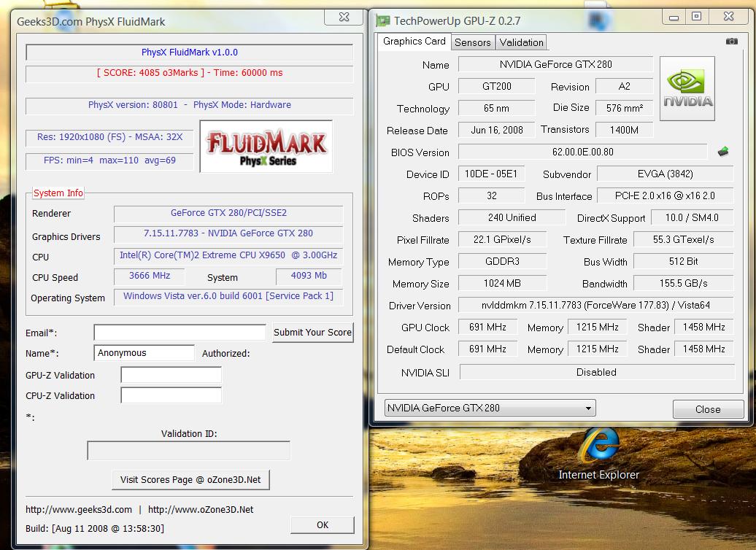Screen dimensions: 756x550
Task: Click the CPU Speed value 3666 MHz
Action: pos(150,276)
